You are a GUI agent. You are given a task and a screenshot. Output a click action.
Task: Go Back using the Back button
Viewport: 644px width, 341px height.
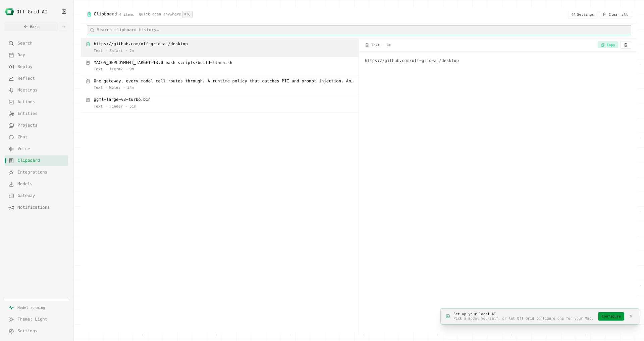[x=31, y=27]
